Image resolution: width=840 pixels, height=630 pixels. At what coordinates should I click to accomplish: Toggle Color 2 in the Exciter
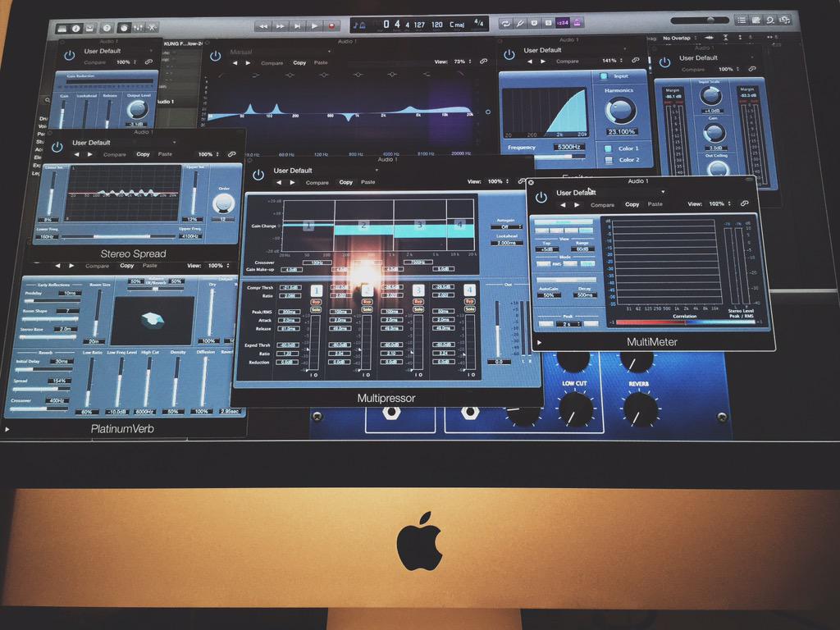(609, 160)
